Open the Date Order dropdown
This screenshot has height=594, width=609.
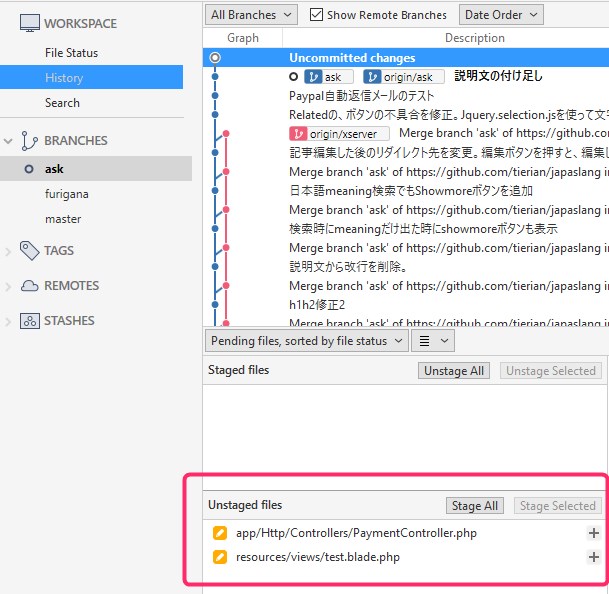[500, 15]
